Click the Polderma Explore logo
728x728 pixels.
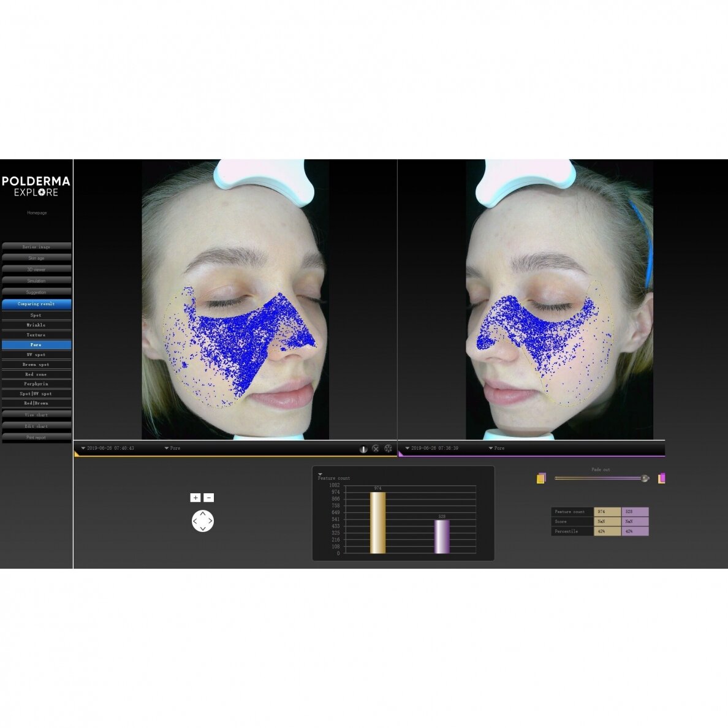coord(36,186)
